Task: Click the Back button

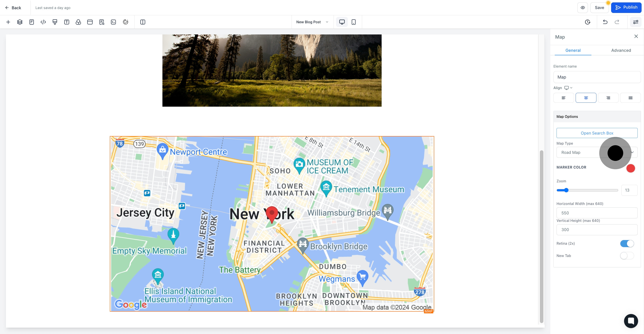Action: (13, 8)
